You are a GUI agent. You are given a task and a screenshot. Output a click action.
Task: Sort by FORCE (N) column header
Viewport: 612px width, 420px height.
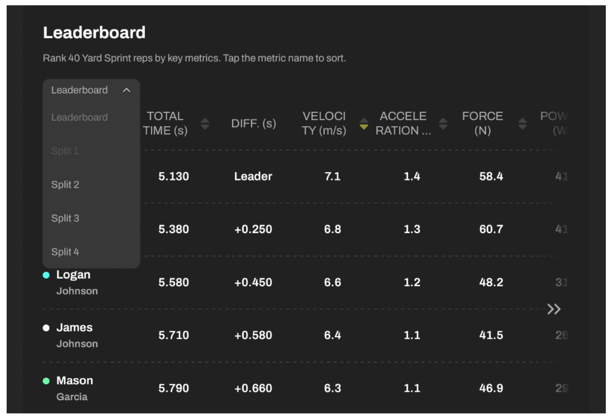coord(483,124)
